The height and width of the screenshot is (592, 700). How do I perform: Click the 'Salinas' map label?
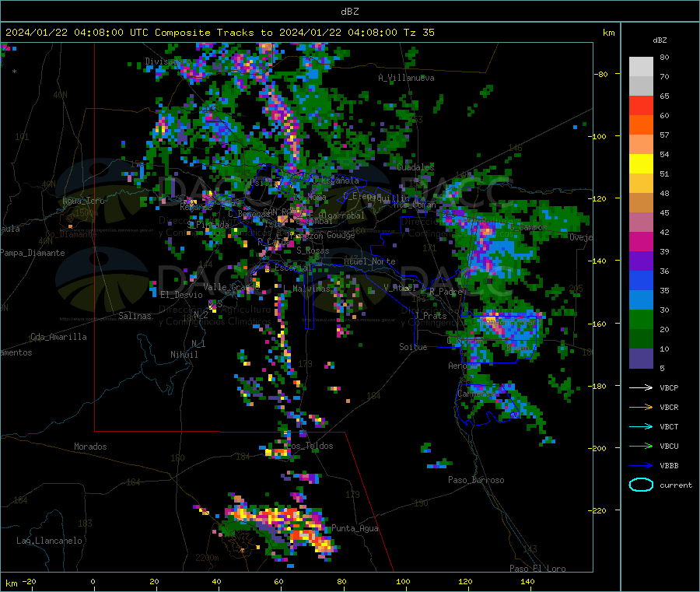pyautogui.click(x=135, y=316)
